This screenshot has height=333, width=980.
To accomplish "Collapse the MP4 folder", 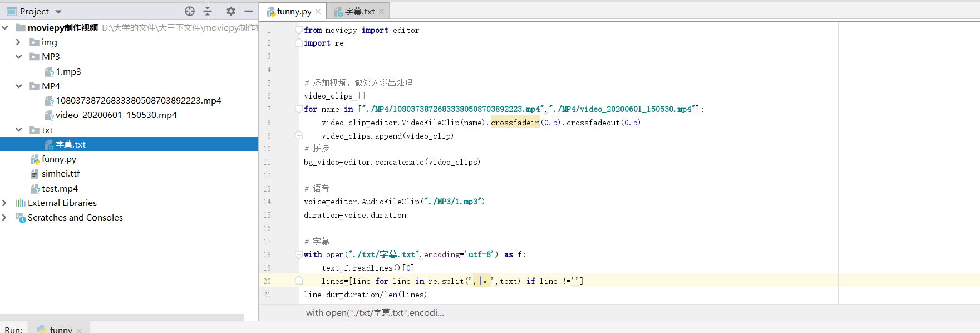I will tap(18, 86).
